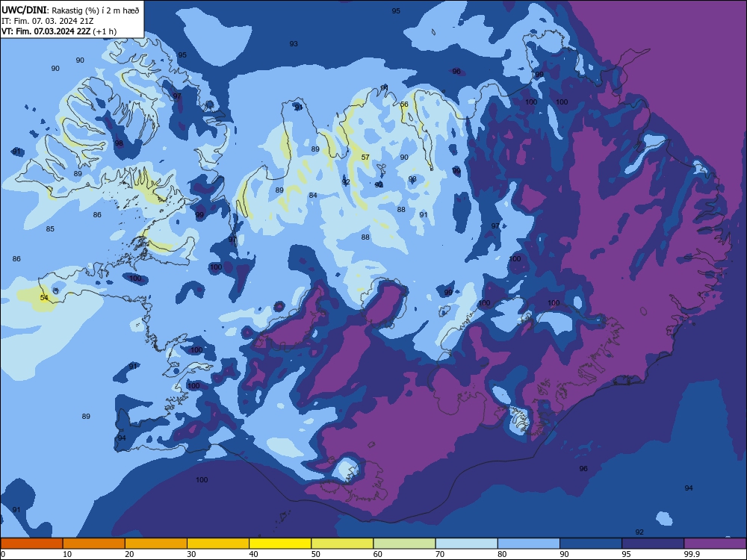Screen dimensions: 747x560
Task: Pick the golden 30–40 legend color block
Action: coord(218,544)
